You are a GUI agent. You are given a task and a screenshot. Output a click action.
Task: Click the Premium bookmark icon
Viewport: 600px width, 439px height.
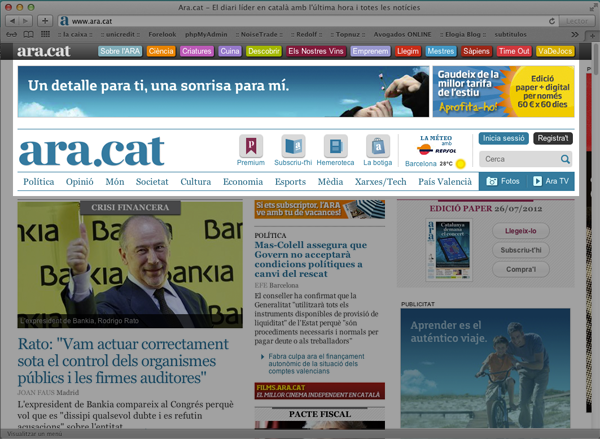[251, 145]
